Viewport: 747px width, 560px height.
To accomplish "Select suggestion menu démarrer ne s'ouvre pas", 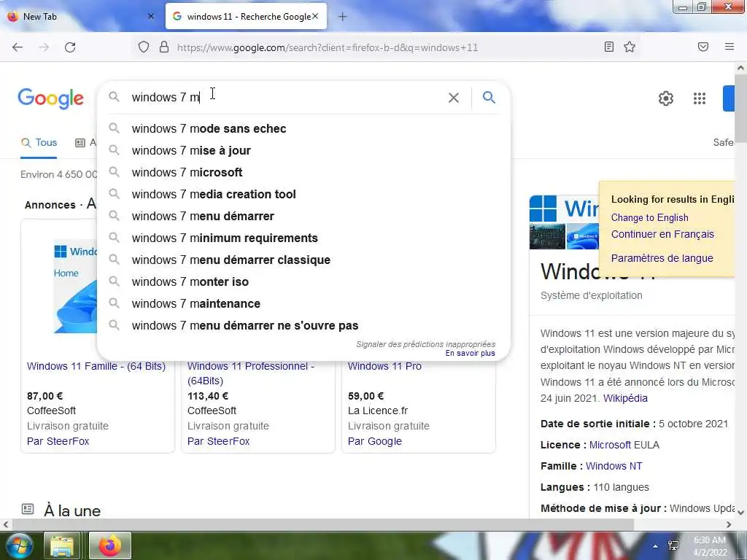I will pos(304,326).
